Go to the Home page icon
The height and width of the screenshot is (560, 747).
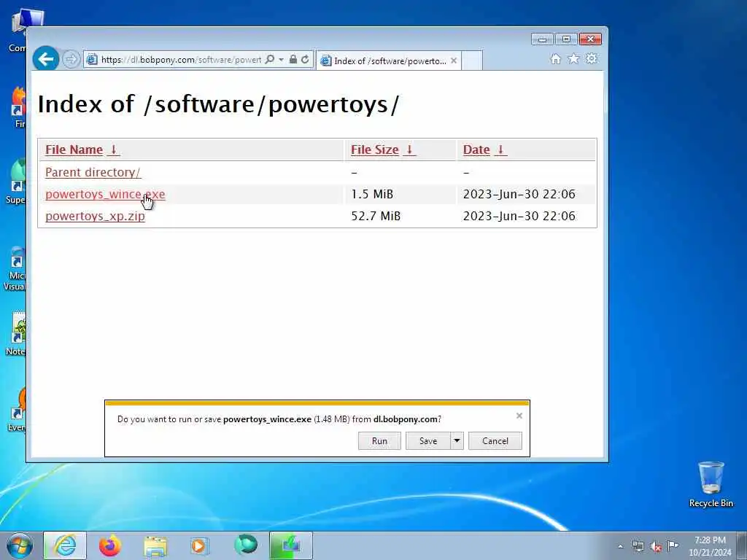pos(555,59)
